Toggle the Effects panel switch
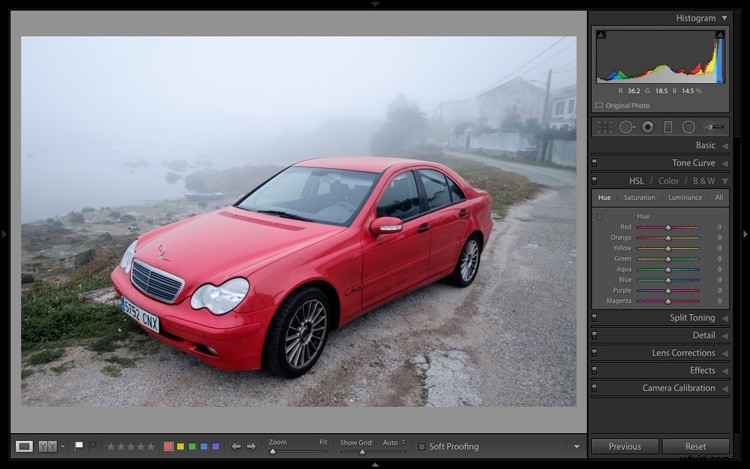Image resolution: width=750 pixels, height=469 pixels. pos(594,371)
